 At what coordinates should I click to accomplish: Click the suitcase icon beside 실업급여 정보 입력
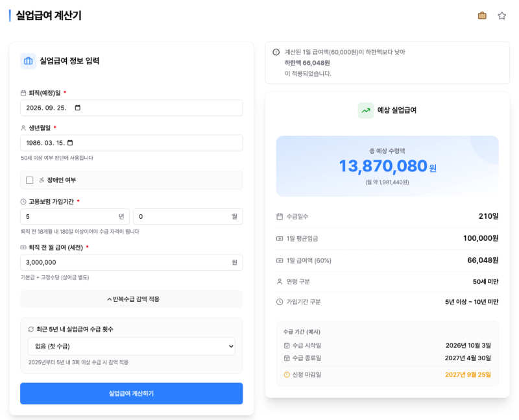(x=28, y=61)
